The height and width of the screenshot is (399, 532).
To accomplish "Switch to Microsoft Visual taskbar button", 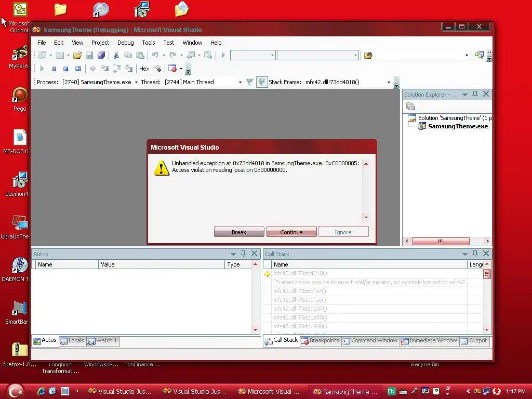I will point(269,392).
